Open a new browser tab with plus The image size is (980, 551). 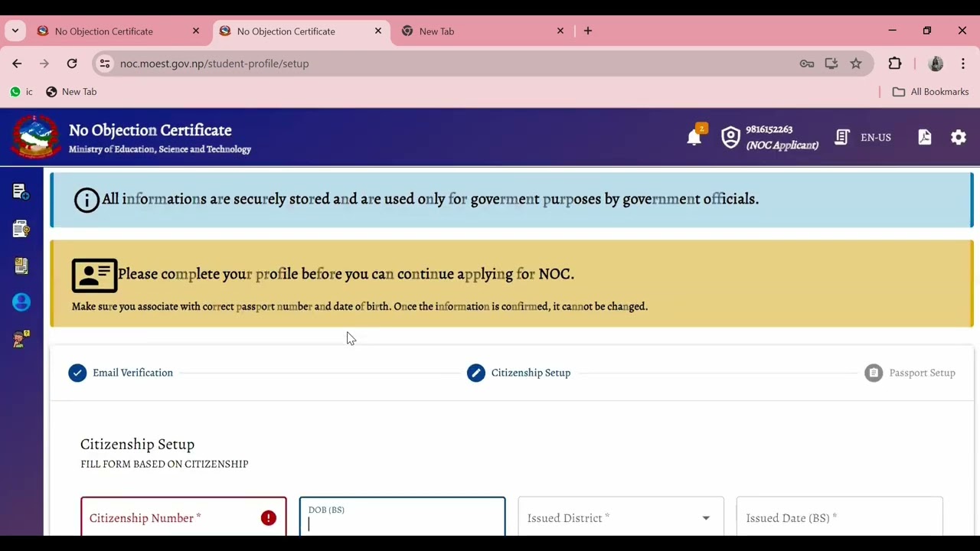588,31
